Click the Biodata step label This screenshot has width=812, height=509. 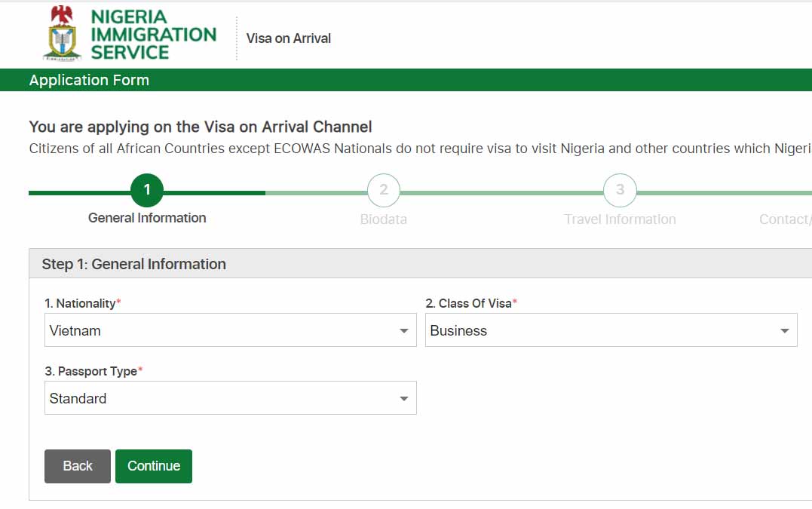click(x=384, y=219)
